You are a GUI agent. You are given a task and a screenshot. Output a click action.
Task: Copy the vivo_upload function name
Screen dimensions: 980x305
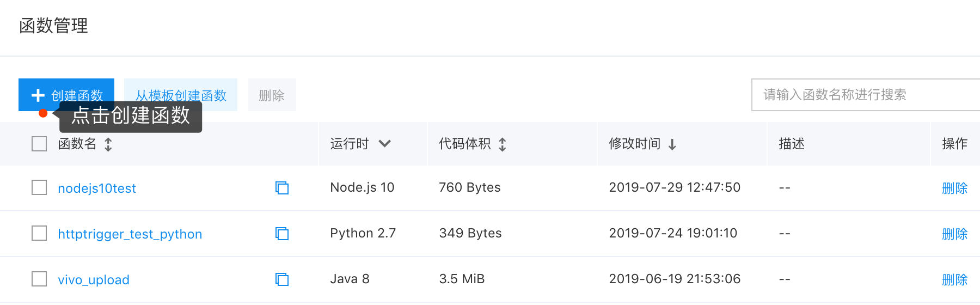click(282, 279)
